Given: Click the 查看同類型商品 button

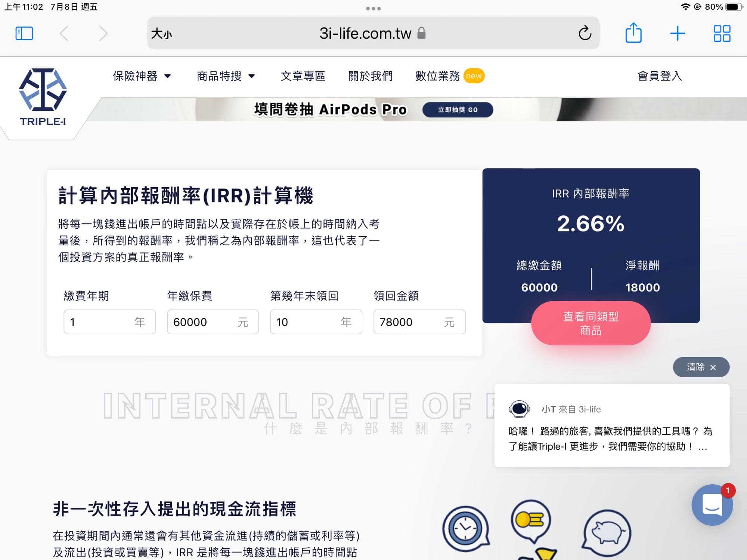Looking at the screenshot, I should (x=591, y=323).
